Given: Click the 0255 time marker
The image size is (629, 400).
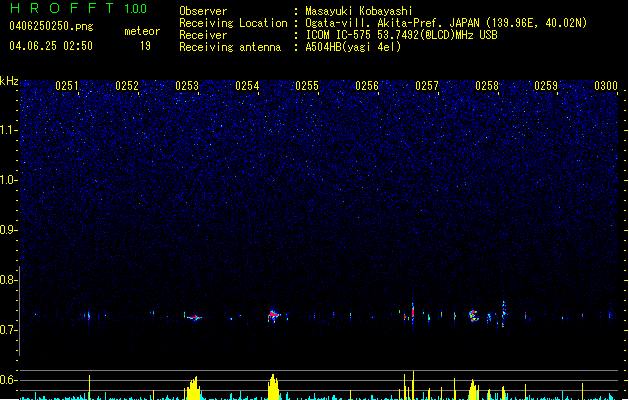Looking at the screenshot, I should tap(307, 86).
